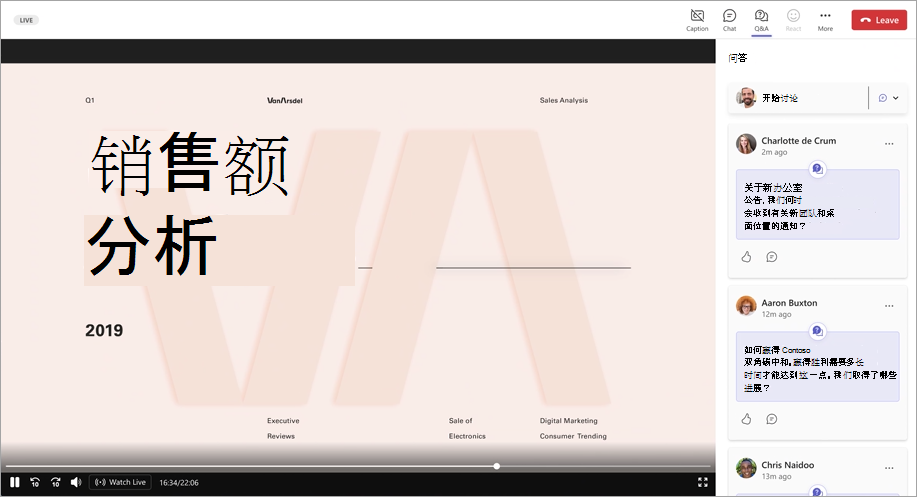Open the Chat panel
The width and height of the screenshot is (917, 497).
(729, 20)
